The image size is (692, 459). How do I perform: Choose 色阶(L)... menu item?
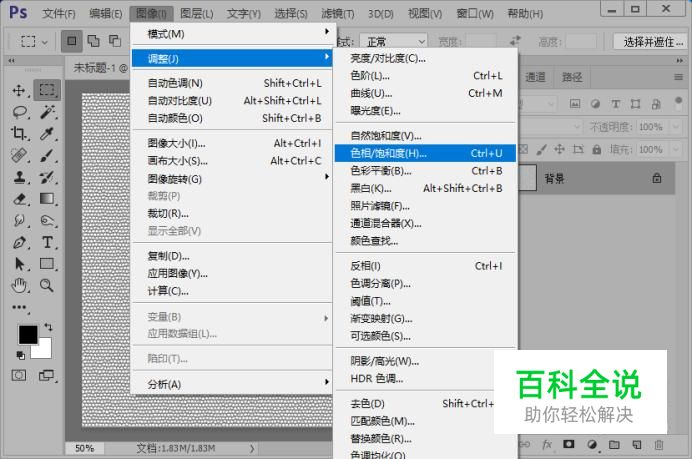coord(425,75)
